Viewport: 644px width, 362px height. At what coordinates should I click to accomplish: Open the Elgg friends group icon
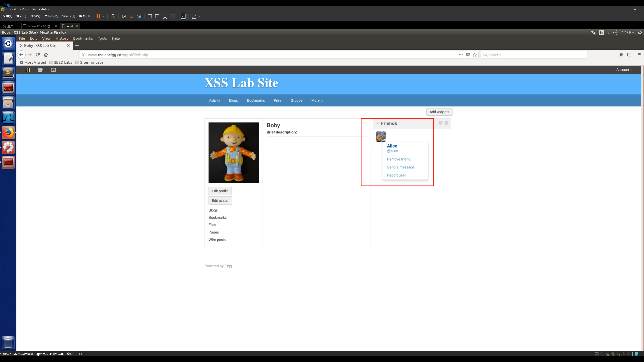coord(40,70)
